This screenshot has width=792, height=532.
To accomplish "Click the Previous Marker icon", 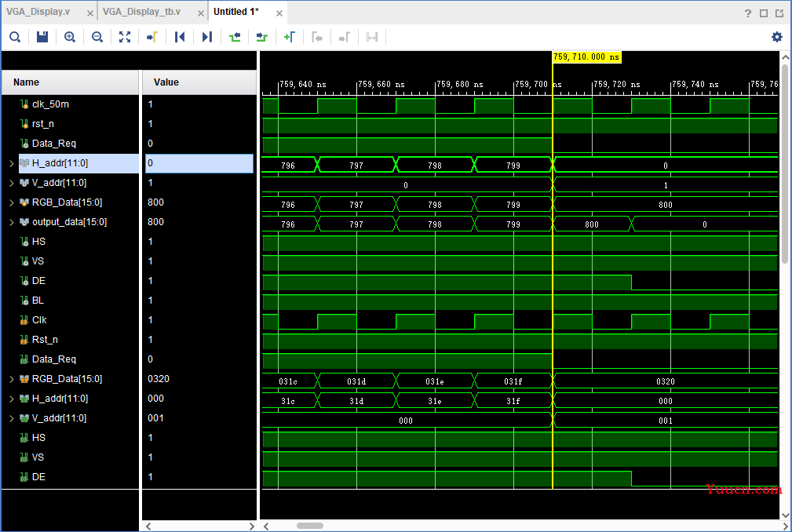I will 316,37.
